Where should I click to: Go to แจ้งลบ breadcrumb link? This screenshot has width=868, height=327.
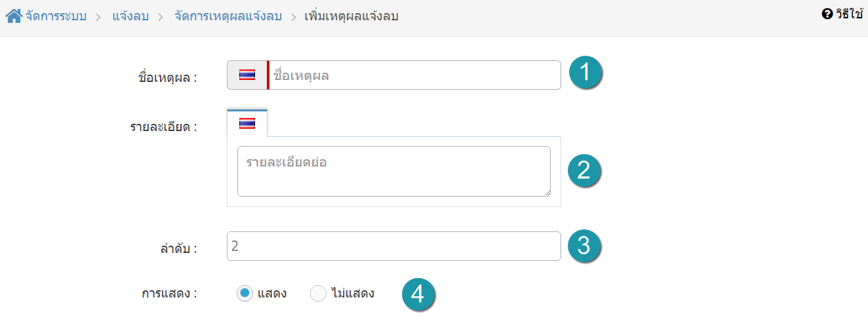(x=130, y=16)
